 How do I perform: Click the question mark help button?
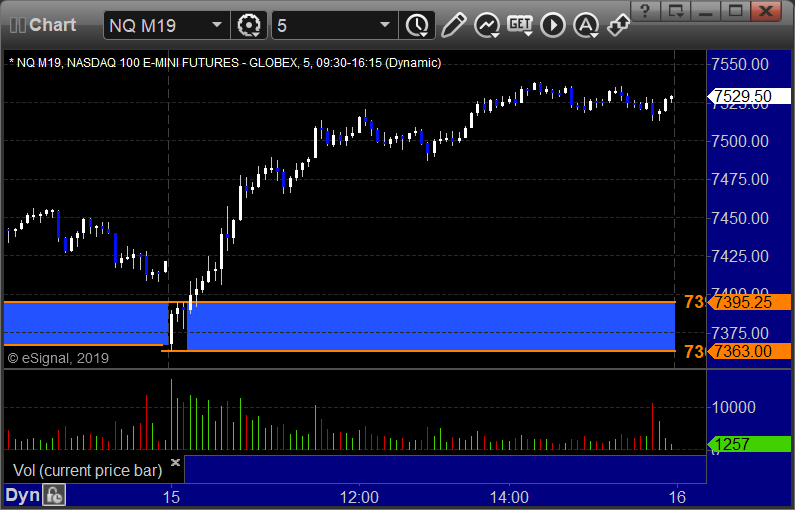645,11
